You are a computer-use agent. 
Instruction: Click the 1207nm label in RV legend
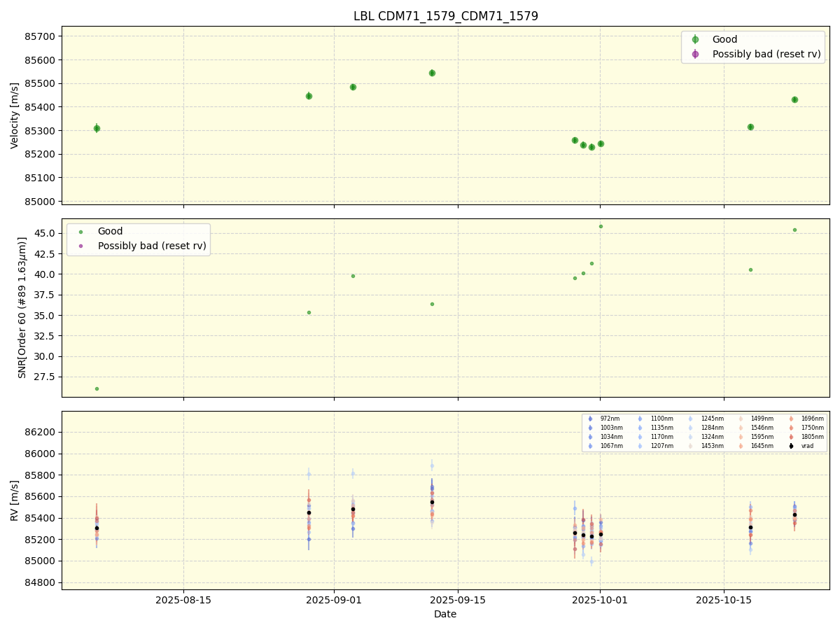[x=661, y=446]
